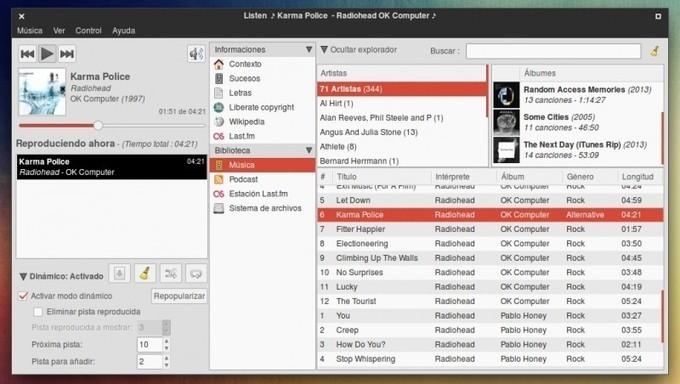Viewport: 680px width, 384px height.
Task: Select Música in the Biblioteca list
Action: coord(262,165)
